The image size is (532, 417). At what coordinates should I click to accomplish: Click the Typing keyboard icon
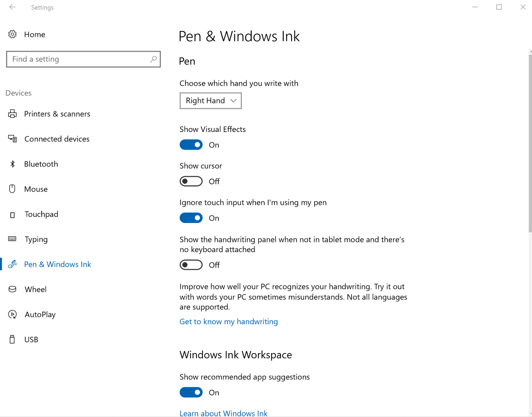pos(12,239)
